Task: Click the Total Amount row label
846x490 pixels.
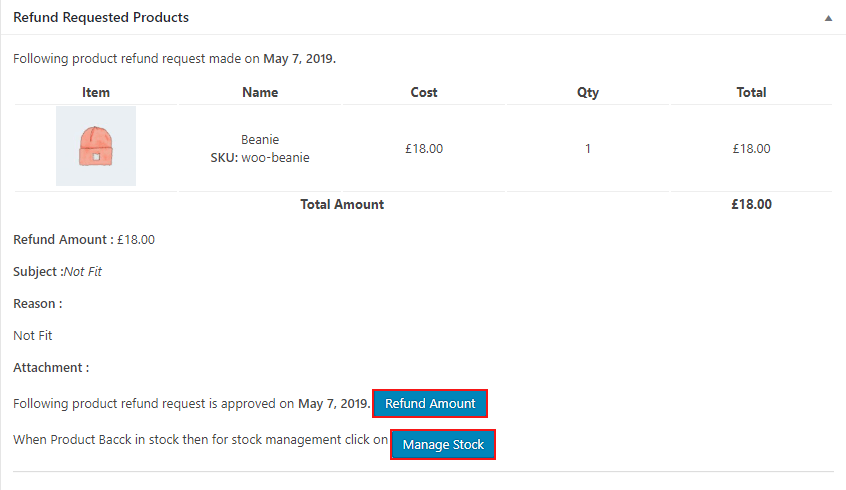Action: point(342,204)
